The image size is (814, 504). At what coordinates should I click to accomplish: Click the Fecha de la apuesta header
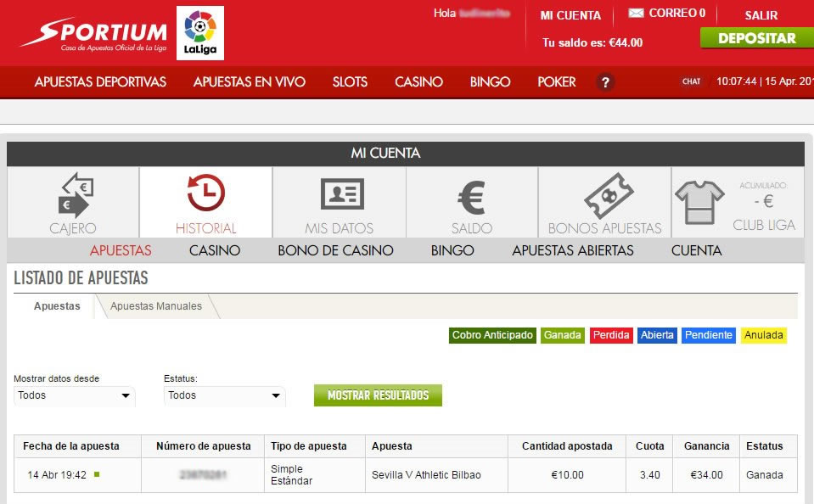pyautogui.click(x=71, y=445)
